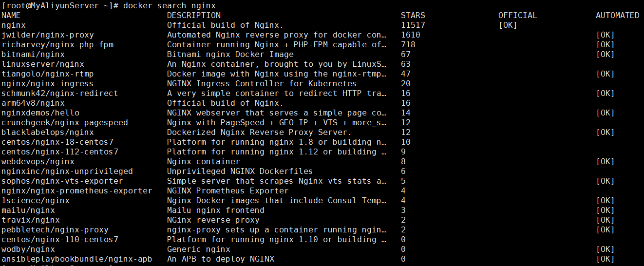Select the tiangolo/nginx-rtmp image name

pos(48,74)
